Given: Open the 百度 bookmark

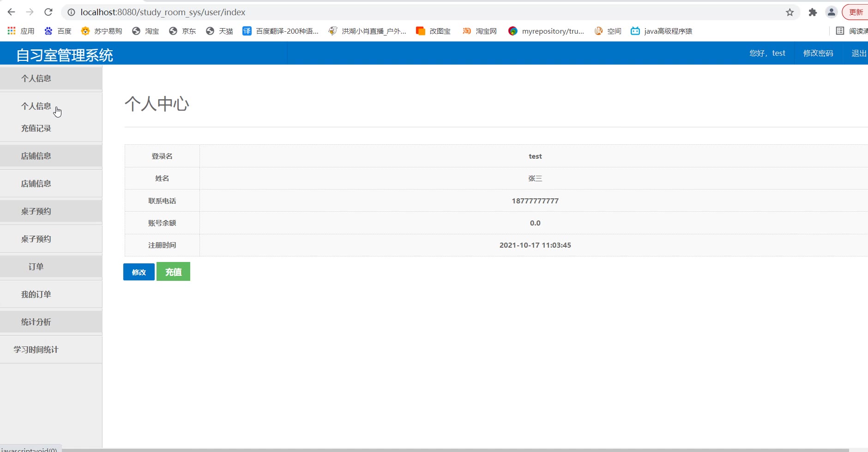Looking at the screenshot, I should tap(58, 31).
